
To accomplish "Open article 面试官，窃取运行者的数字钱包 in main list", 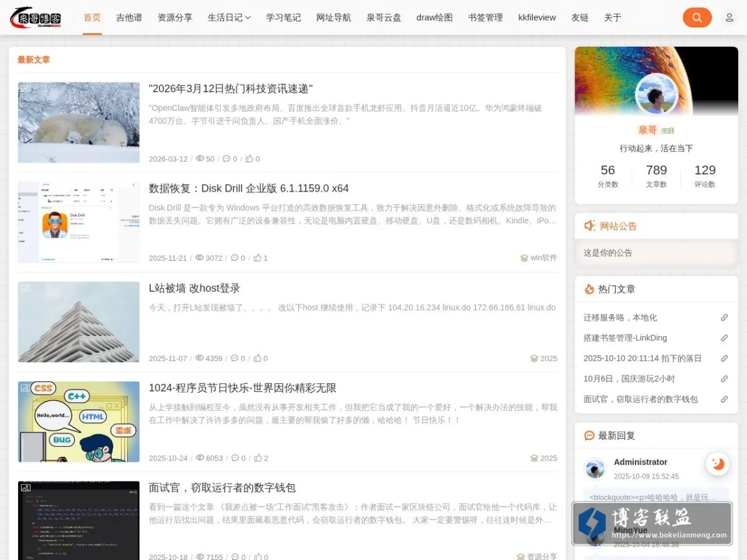I will (222, 487).
